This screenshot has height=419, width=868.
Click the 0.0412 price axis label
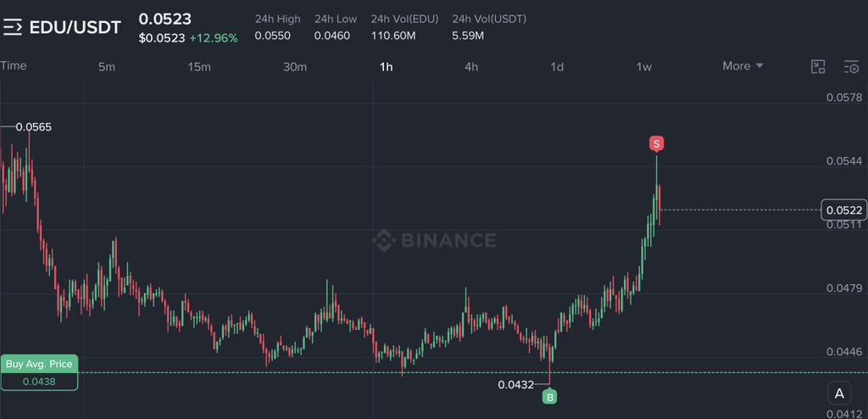pos(844,413)
